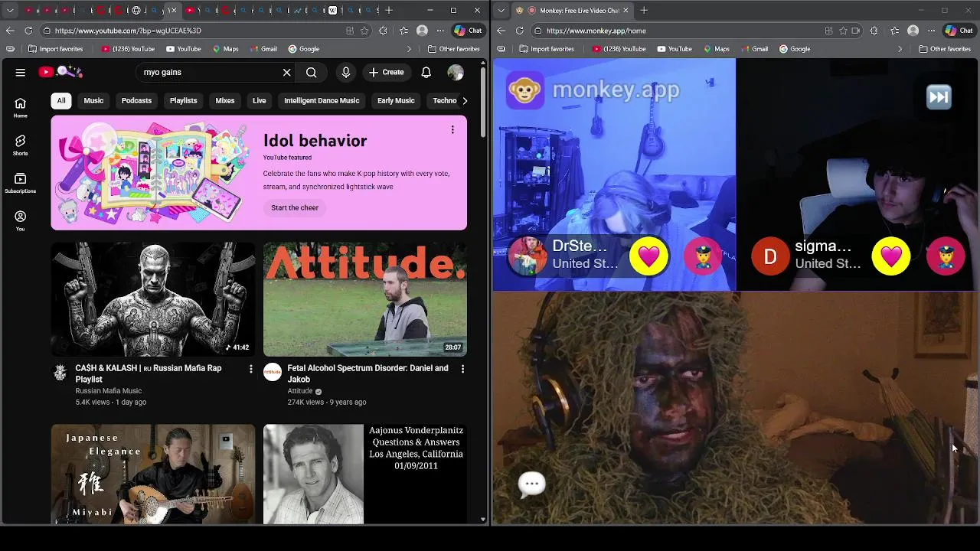
Task: Click the YouTube page vertical scrollbar
Action: (x=483, y=103)
